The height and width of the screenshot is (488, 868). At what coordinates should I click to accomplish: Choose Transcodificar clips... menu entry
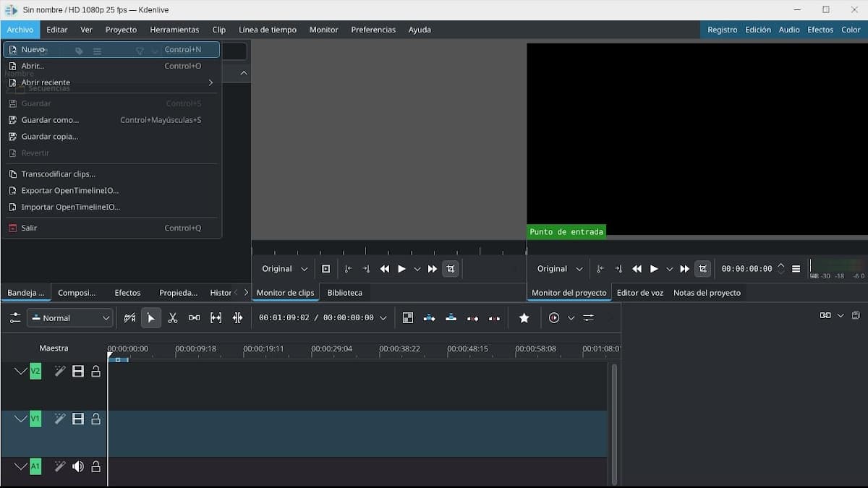[111, 174]
